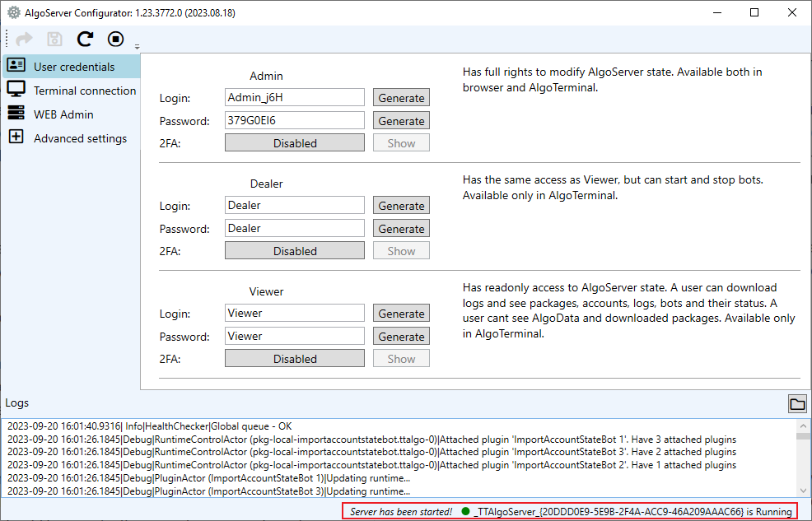Click the logs scrollbar thumb
Viewport: 812px width, 521px height.
pos(803,436)
